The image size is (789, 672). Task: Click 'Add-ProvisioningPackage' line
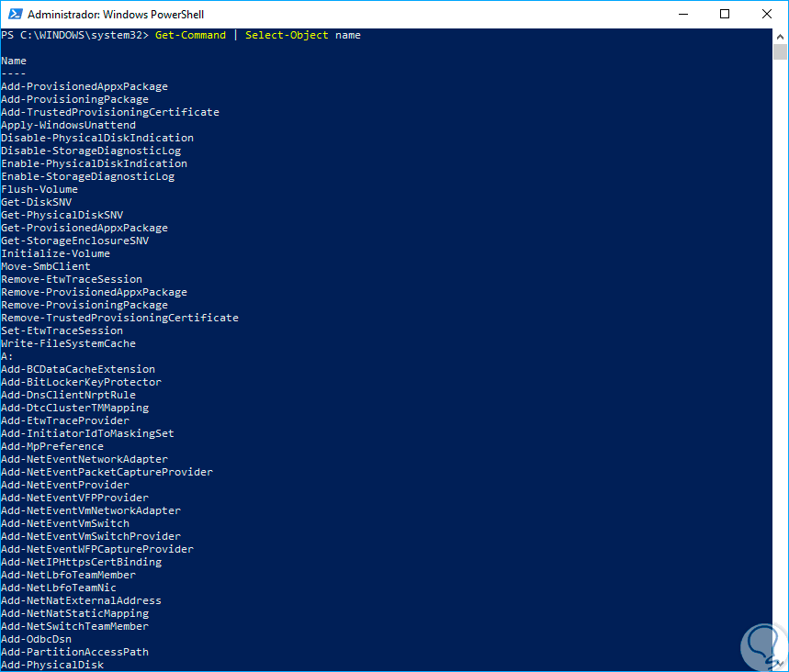tap(75, 99)
